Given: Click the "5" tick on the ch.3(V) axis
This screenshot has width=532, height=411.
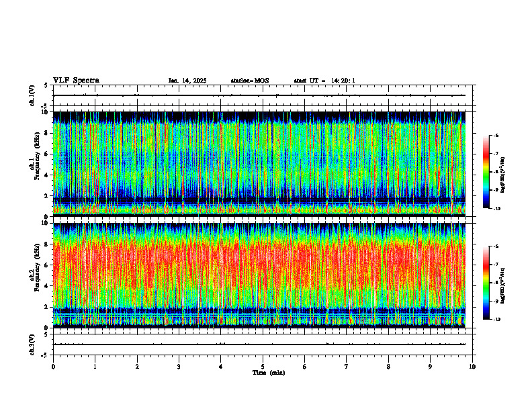Looking at the screenshot, I should [46, 334].
